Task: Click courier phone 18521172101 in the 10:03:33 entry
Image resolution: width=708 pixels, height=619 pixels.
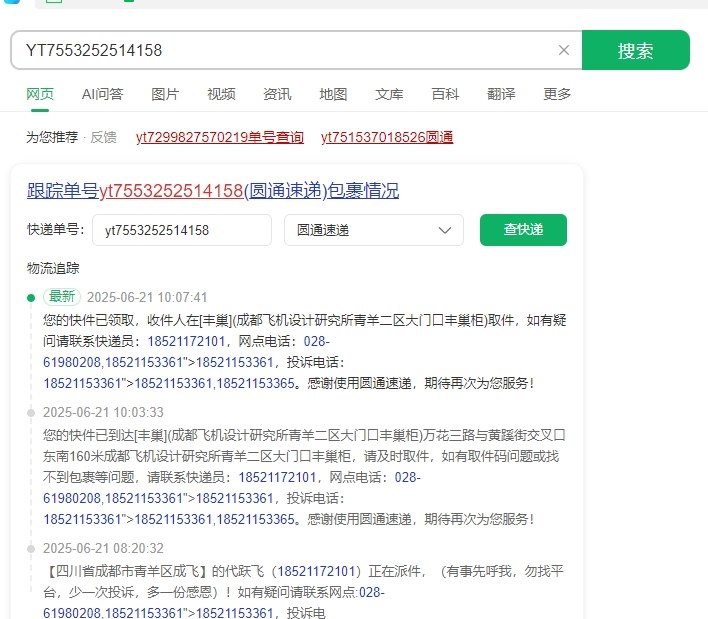Action: tap(277, 477)
